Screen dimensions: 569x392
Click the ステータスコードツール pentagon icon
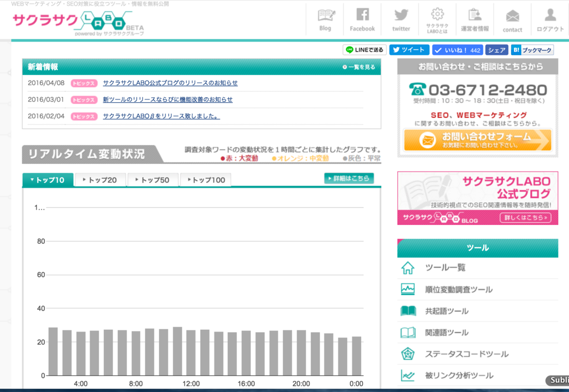click(x=408, y=354)
